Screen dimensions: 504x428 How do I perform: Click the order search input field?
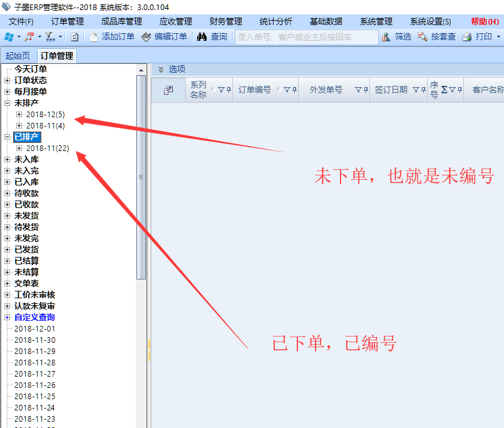click(x=306, y=37)
